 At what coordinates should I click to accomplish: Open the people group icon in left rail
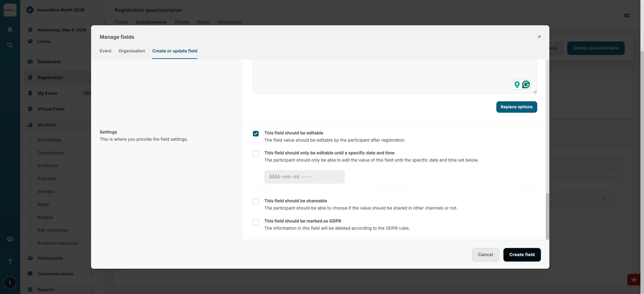click(x=10, y=239)
